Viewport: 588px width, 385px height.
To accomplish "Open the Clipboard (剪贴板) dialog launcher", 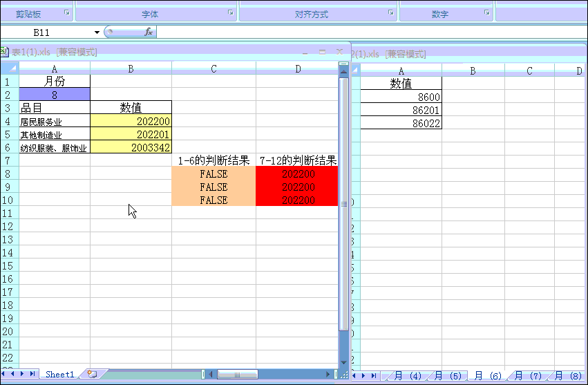I will pos(67,13).
